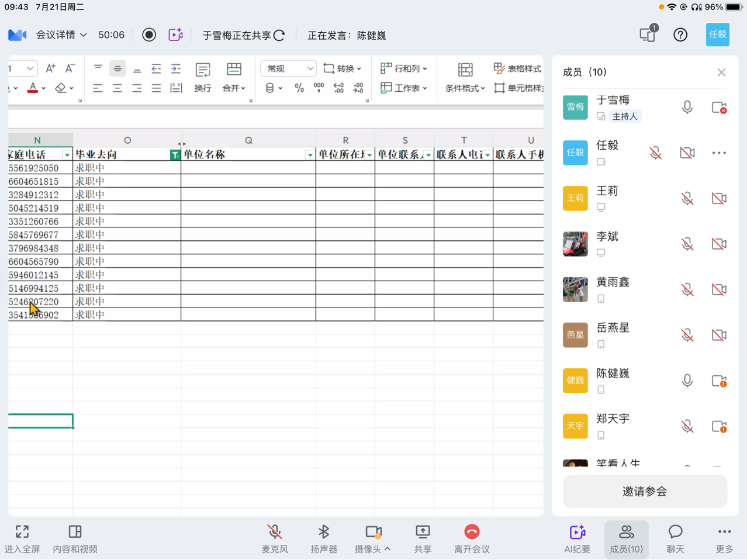Image resolution: width=747 pixels, height=560 pixels.
Task: Click cell containing 5561925050
Action: pos(41,168)
